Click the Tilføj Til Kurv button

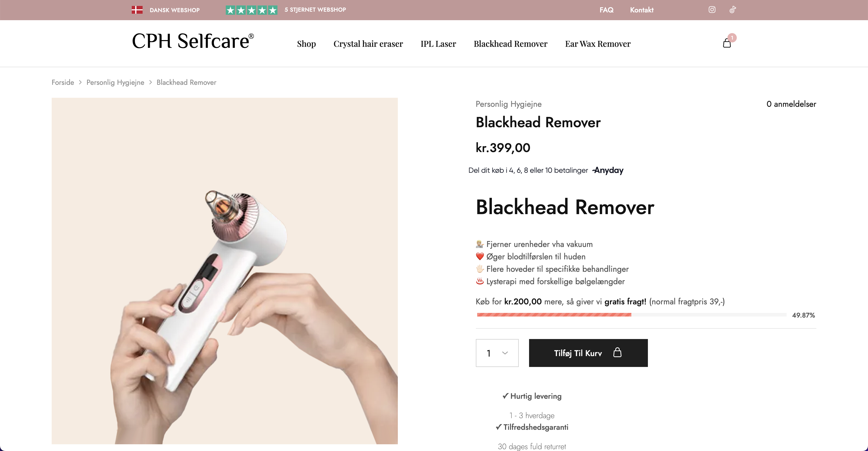[x=588, y=353]
